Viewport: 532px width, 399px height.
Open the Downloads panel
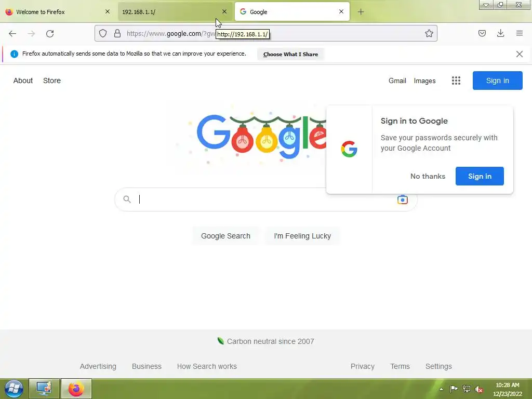tap(500, 33)
